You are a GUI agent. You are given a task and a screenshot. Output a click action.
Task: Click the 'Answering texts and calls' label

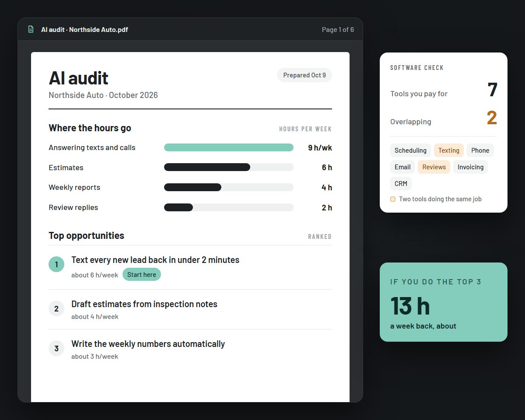click(92, 147)
